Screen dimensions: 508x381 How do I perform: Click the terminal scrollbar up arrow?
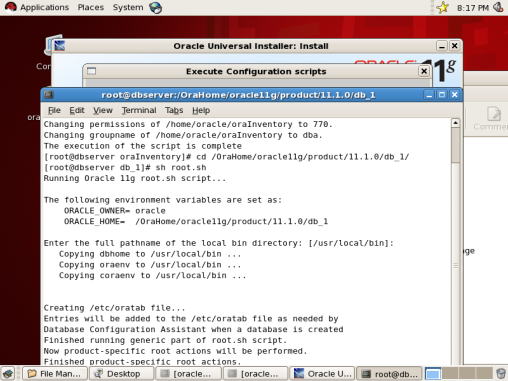point(455,123)
